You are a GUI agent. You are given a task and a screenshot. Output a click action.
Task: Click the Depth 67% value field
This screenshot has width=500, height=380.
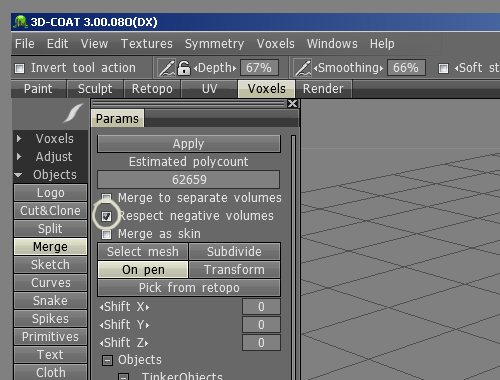coord(259,68)
